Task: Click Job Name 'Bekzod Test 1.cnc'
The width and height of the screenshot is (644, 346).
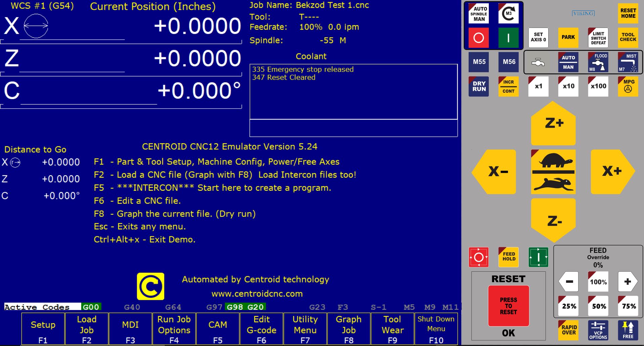Action: tap(332, 5)
